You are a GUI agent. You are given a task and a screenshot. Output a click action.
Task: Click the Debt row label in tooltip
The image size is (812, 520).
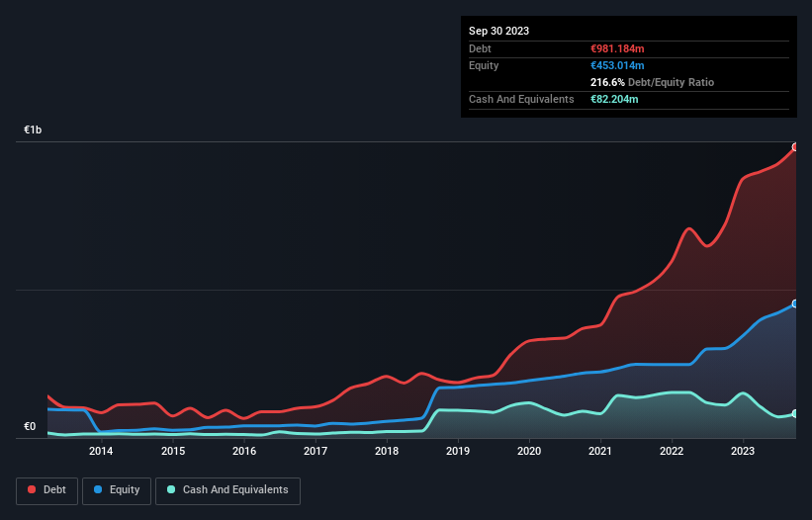(480, 48)
